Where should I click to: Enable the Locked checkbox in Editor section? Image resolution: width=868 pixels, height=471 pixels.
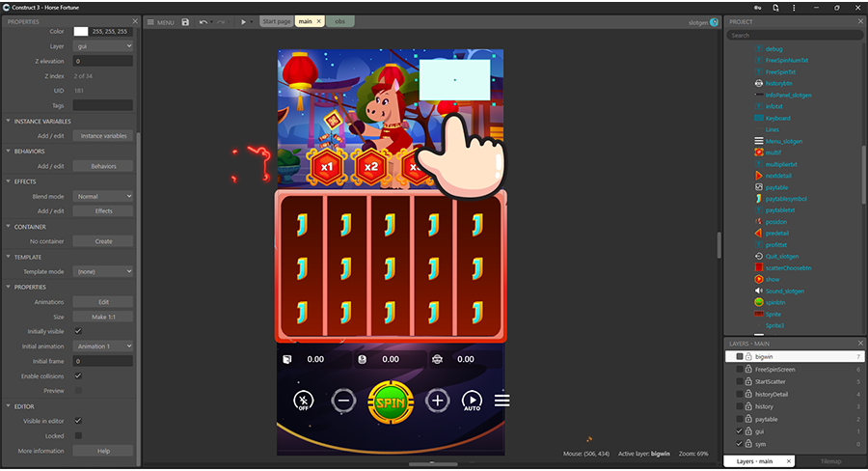(78, 436)
